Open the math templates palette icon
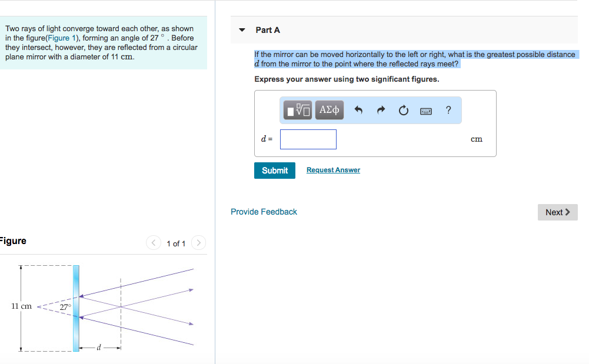This screenshot has height=364, width=589. point(297,110)
